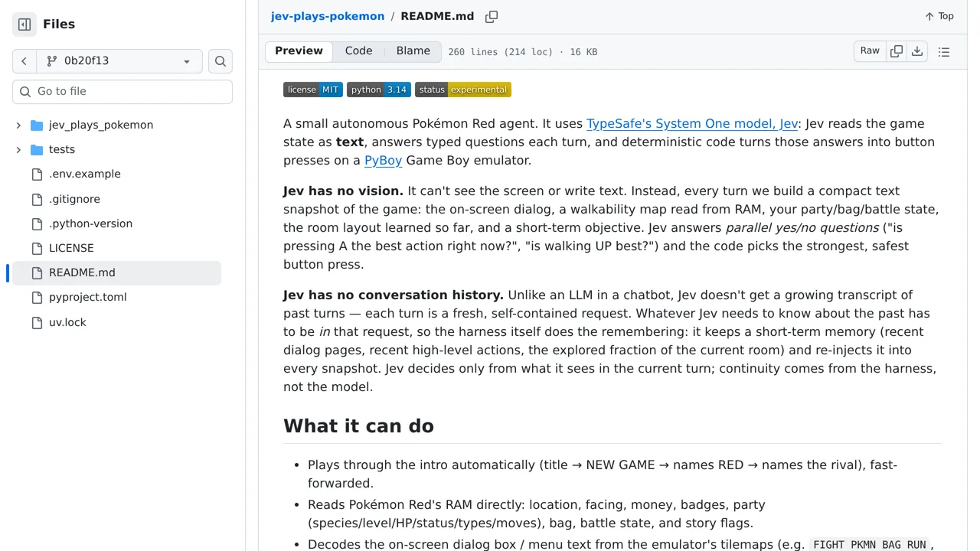980x551 pixels.
Task: Click the README.md file icon
Action: (37, 272)
